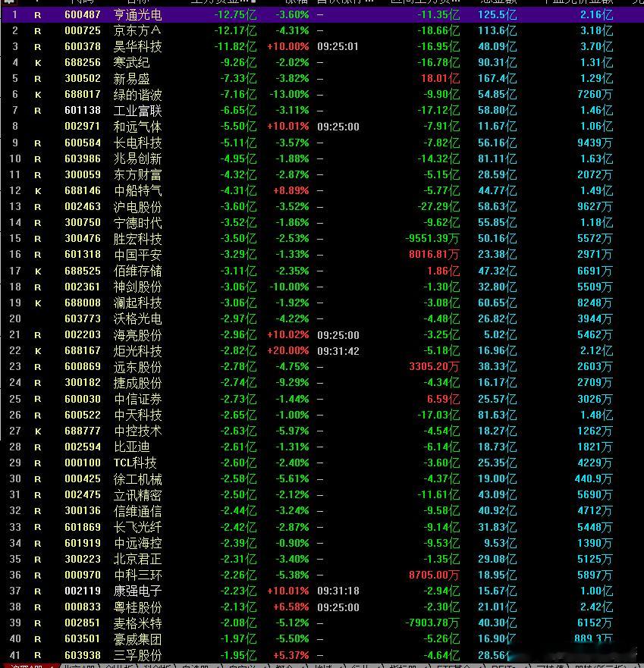Open the 昊华科技 stock row
644x668 pixels.
pos(322,46)
